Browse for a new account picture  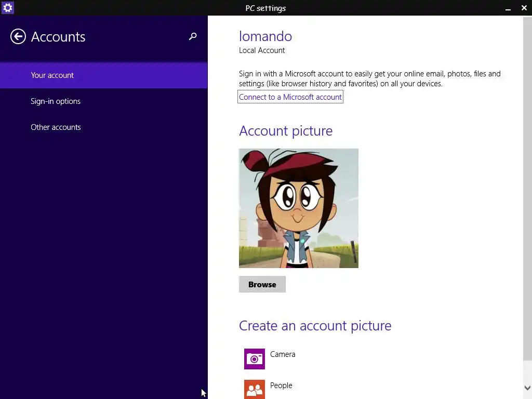tap(262, 284)
